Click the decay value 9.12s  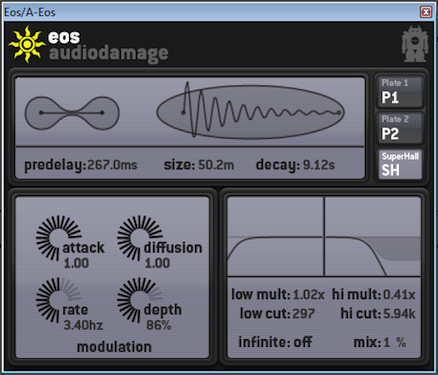319,165
